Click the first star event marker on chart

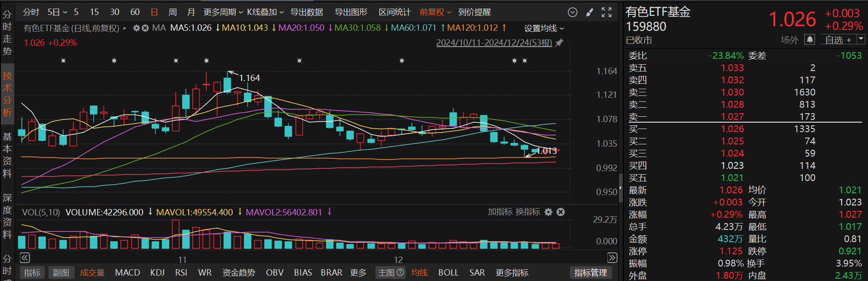coord(63,61)
